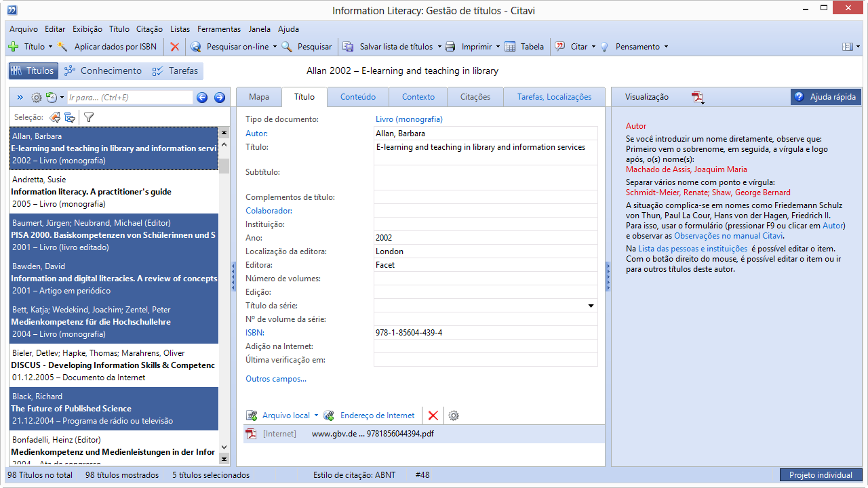Open the Exibição menu

87,29
